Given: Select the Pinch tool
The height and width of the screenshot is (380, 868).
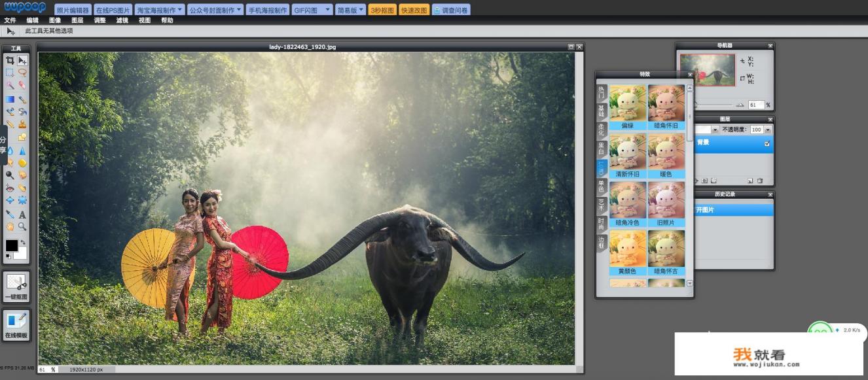Looking at the screenshot, I should point(22,200).
